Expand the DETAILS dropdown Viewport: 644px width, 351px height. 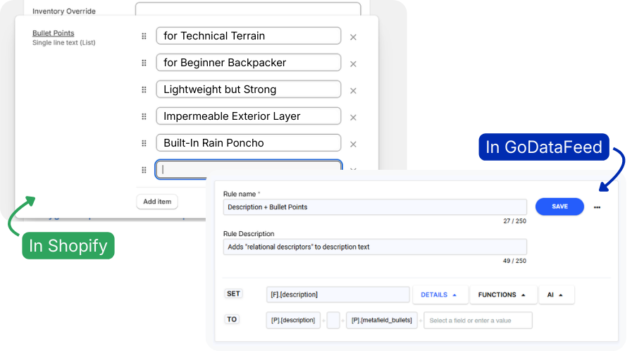click(440, 295)
